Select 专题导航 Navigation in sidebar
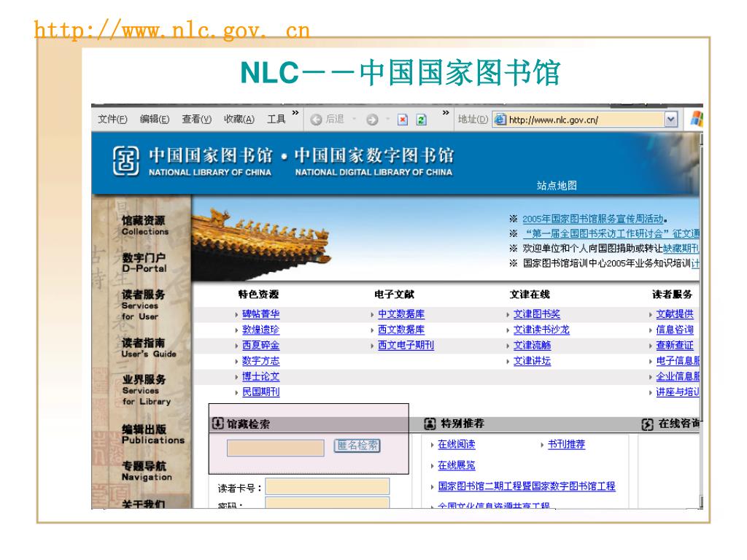Image resolution: width=747 pixels, height=560 pixels. point(147,470)
